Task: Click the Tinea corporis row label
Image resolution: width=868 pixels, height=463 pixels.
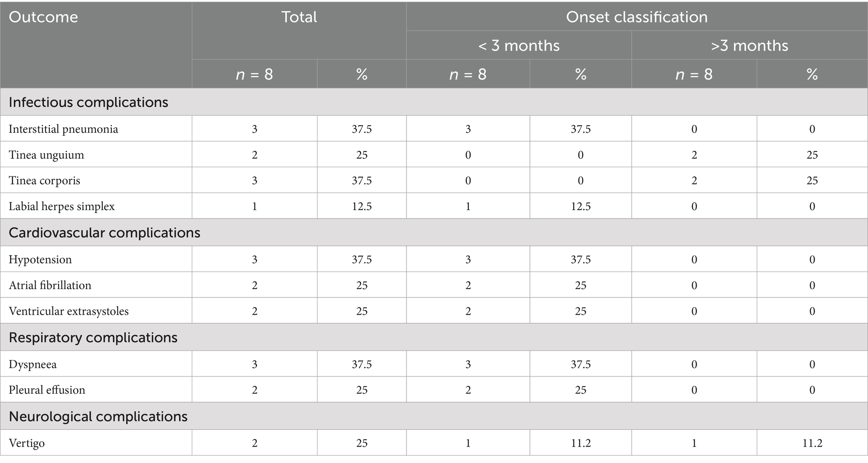Action: [45, 181]
